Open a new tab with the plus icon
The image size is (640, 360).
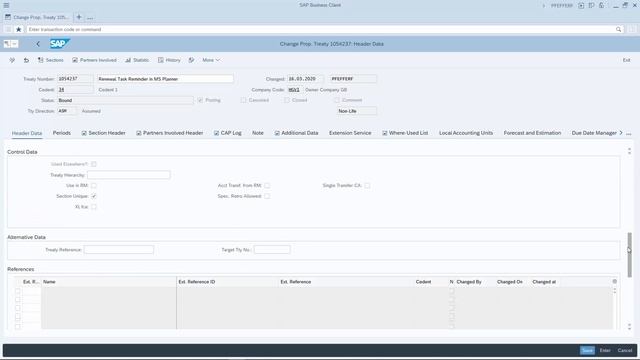(79, 17)
